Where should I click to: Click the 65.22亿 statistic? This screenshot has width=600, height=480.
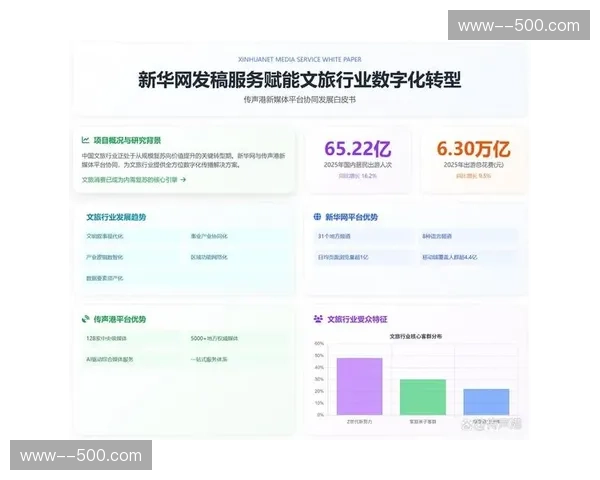pyautogui.click(x=358, y=149)
